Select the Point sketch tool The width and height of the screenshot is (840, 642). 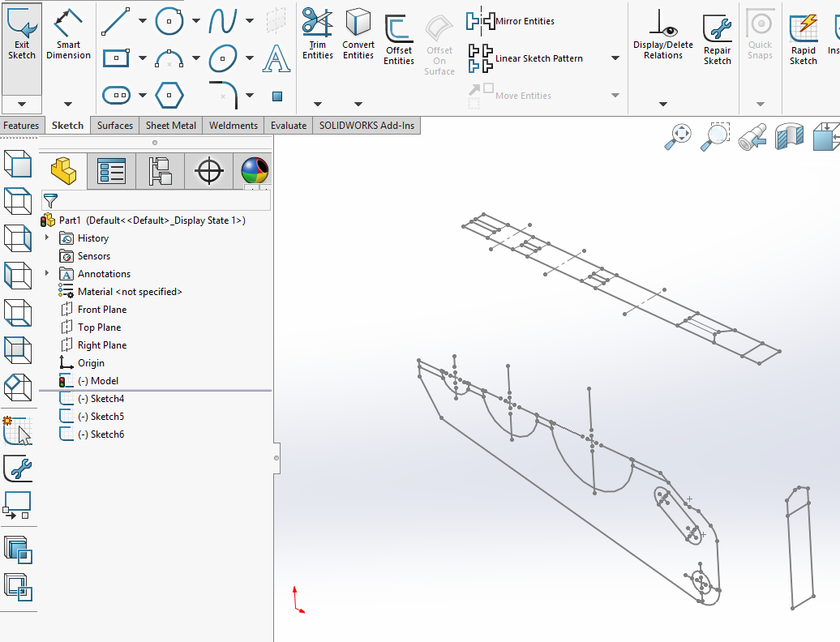pyautogui.click(x=277, y=96)
